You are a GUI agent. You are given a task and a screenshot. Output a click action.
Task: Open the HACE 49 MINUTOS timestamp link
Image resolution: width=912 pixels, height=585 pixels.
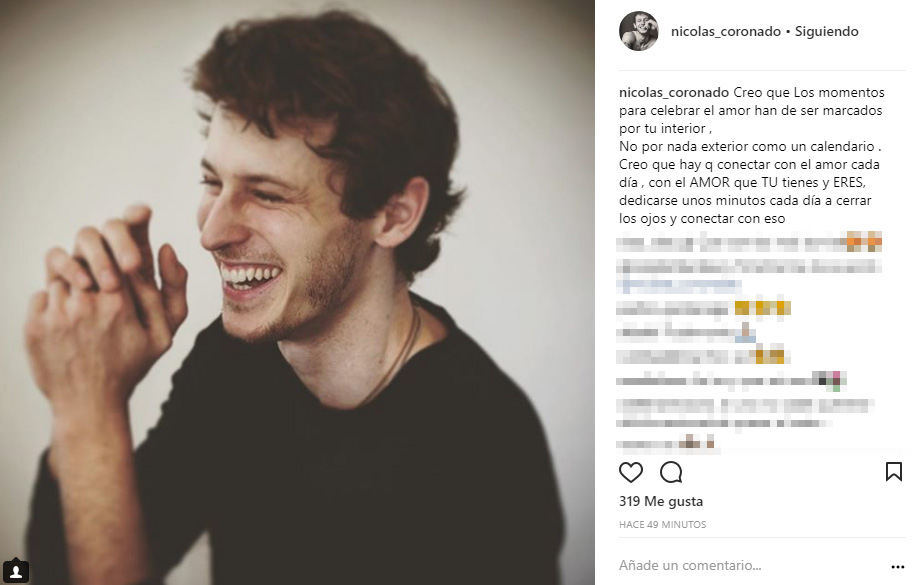tap(662, 525)
